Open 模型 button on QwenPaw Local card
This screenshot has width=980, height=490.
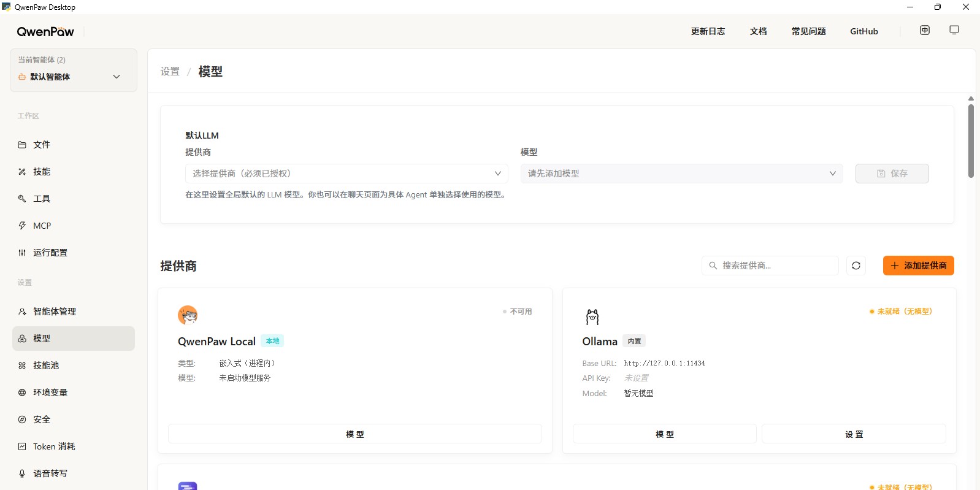[355, 434]
